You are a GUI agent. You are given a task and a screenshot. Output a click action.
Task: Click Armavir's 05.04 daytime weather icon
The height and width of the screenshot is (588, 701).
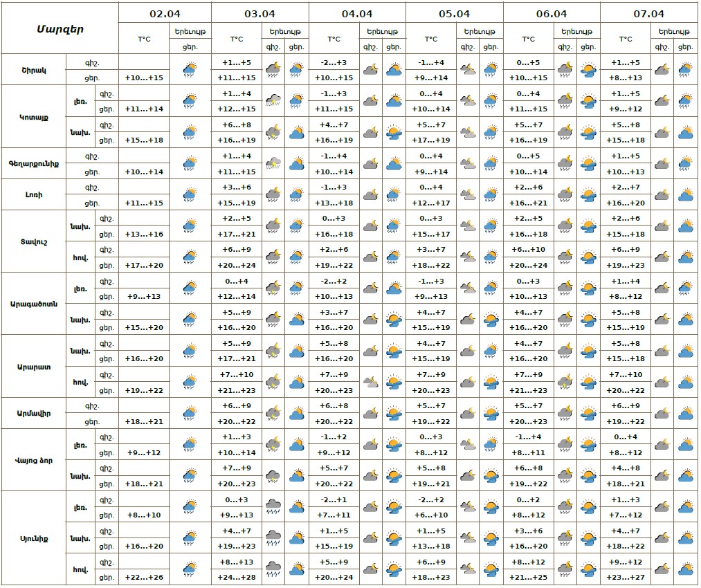[491, 414]
